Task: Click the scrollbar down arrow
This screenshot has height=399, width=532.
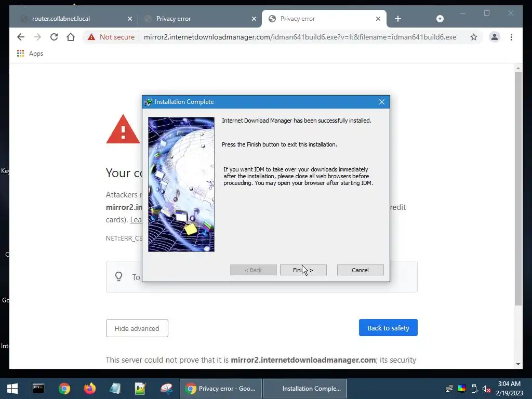Action: click(518, 364)
